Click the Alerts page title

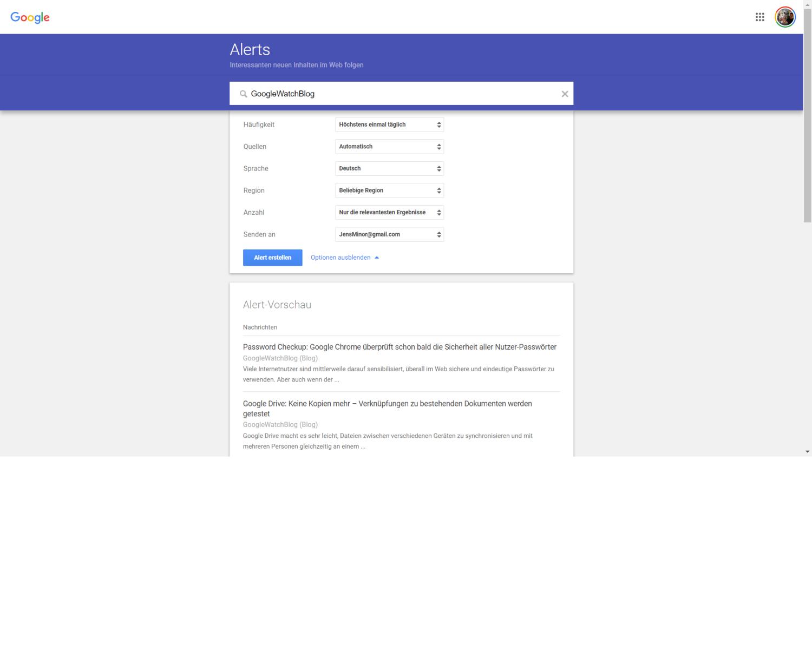coord(250,50)
